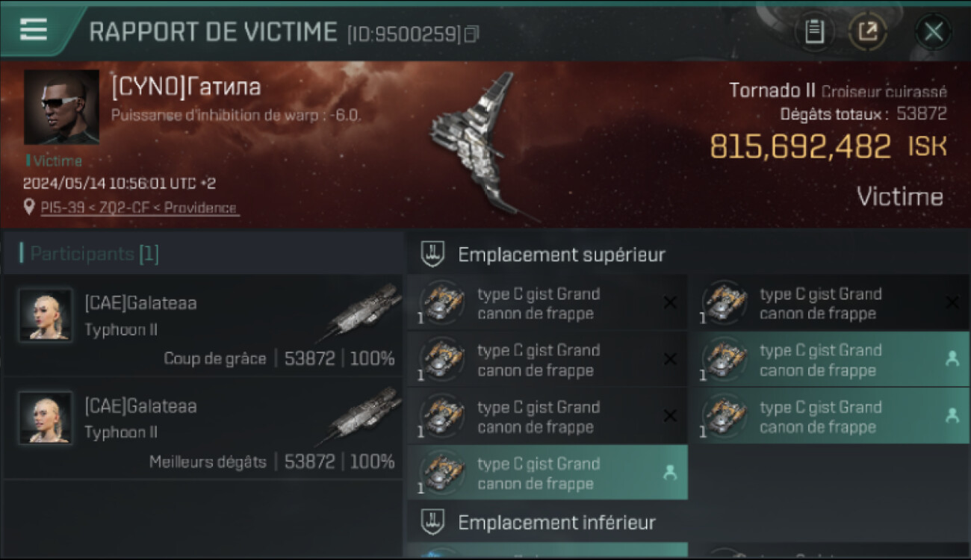Open the clipboard report icon
The image size is (971, 560).
pos(814,32)
